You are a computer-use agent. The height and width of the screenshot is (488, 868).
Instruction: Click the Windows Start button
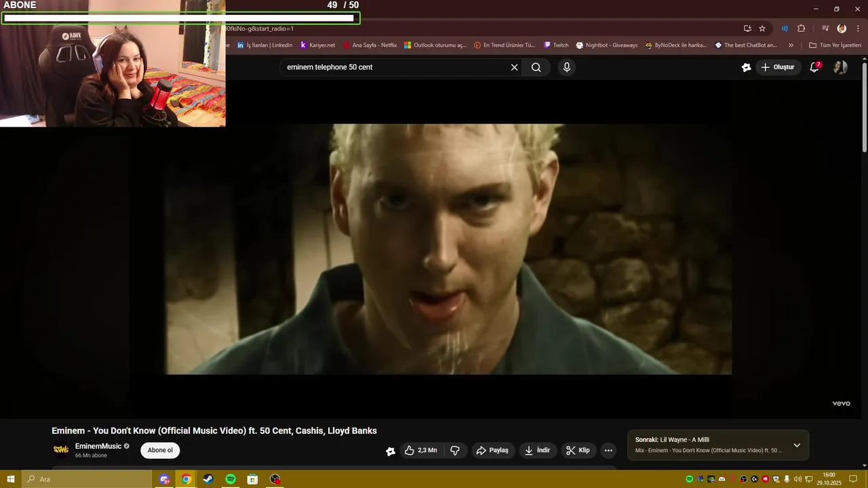11,479
